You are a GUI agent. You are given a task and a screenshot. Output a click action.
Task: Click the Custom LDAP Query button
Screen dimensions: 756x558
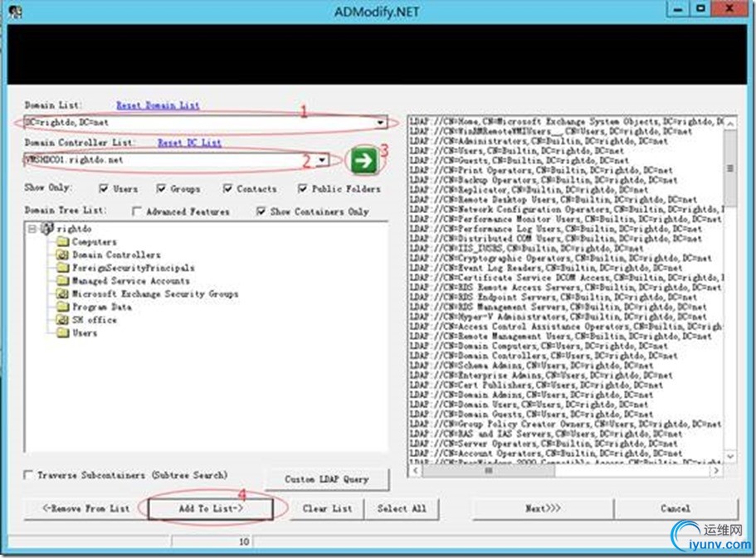click(327, 479)
